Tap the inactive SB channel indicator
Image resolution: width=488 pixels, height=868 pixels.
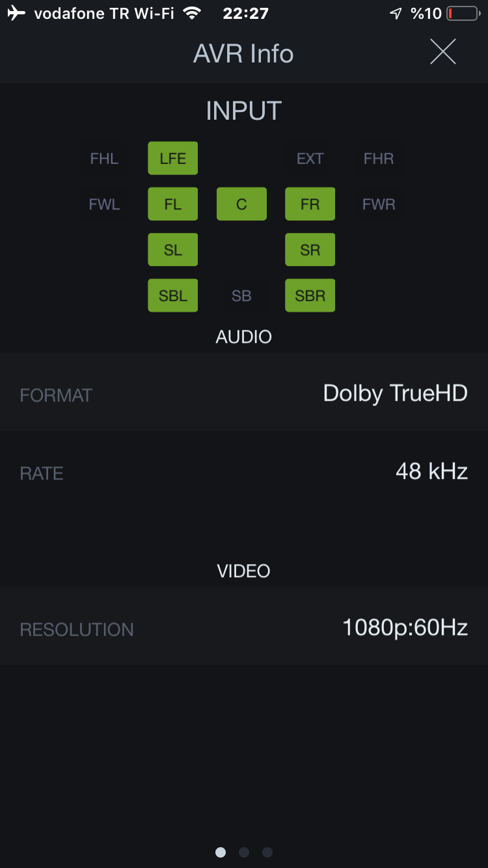[x=241, y=295]
